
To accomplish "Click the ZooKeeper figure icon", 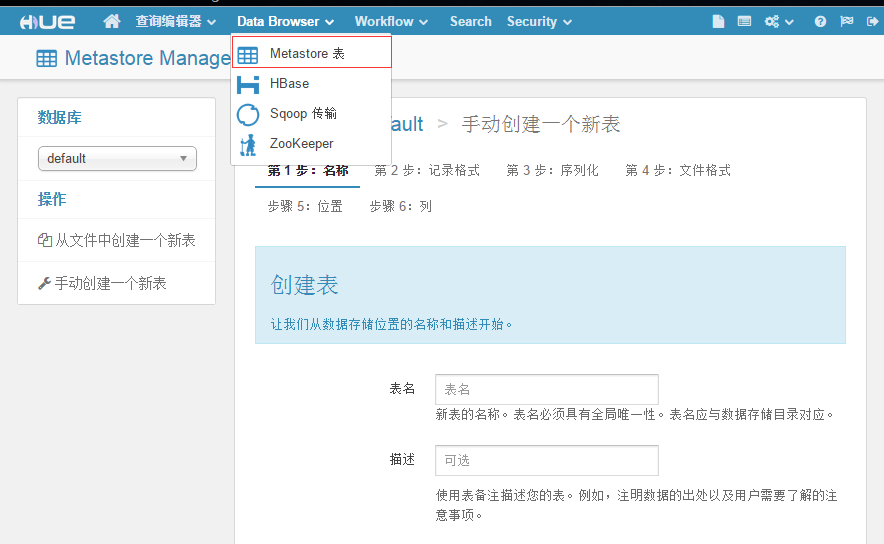I will coord(248,145).
